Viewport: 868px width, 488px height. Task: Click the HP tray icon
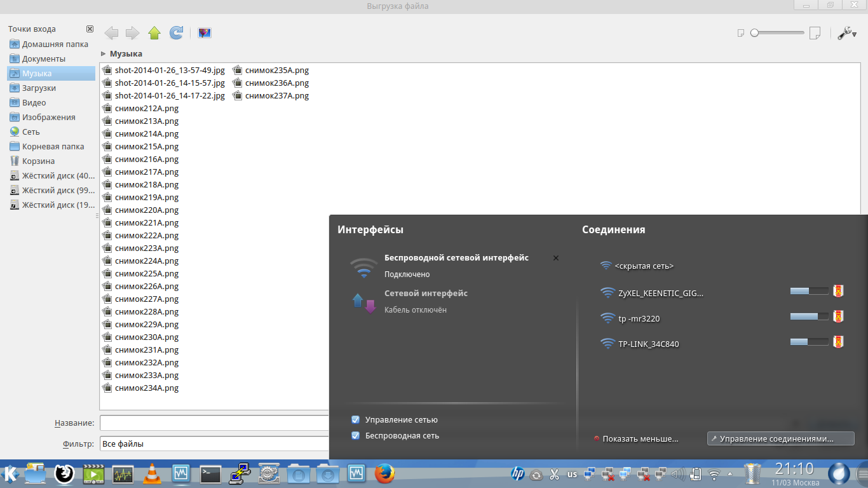click(x=518, y=474)
